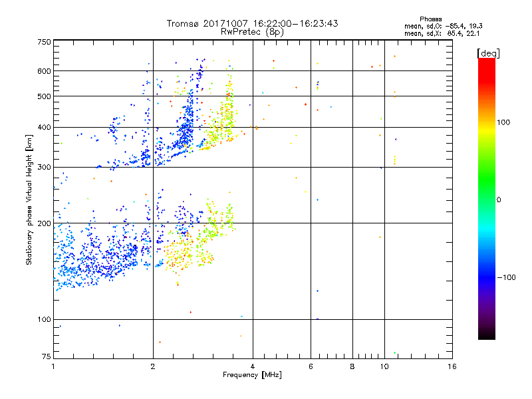Click the y-axis tick label '200'
This screenshot has height=399, width=532.
(x=44, y=223)
